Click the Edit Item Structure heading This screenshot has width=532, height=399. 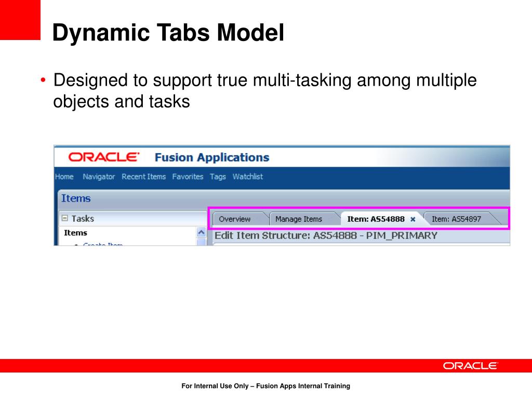click(326, 235)
